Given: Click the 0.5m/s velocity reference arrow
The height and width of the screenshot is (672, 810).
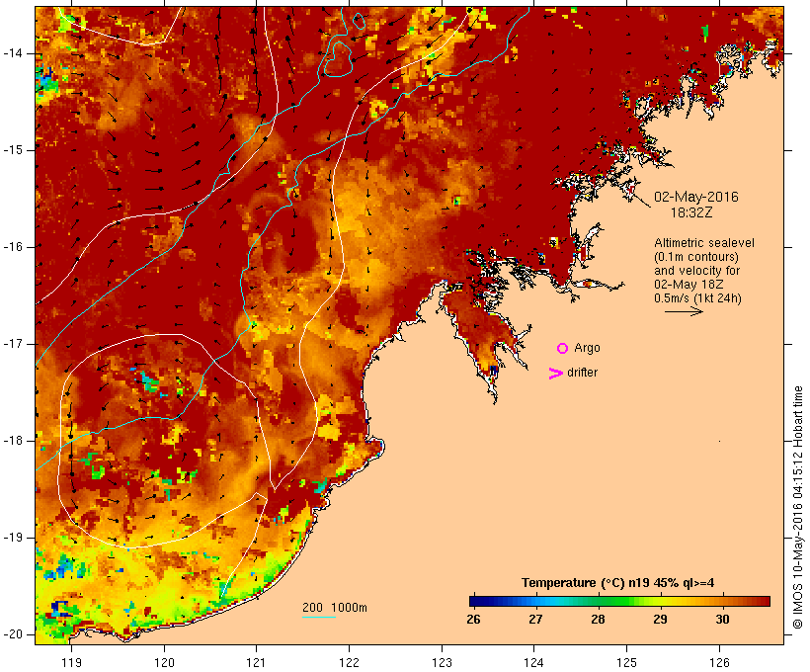Looking at the screenshot, I should [684, 311].
